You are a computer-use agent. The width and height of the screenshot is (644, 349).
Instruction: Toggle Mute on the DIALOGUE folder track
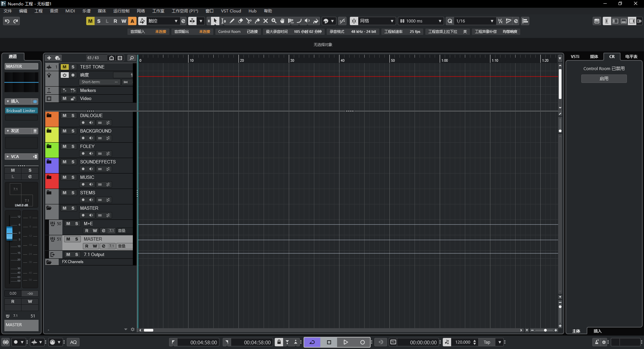[x=64, y=115]
